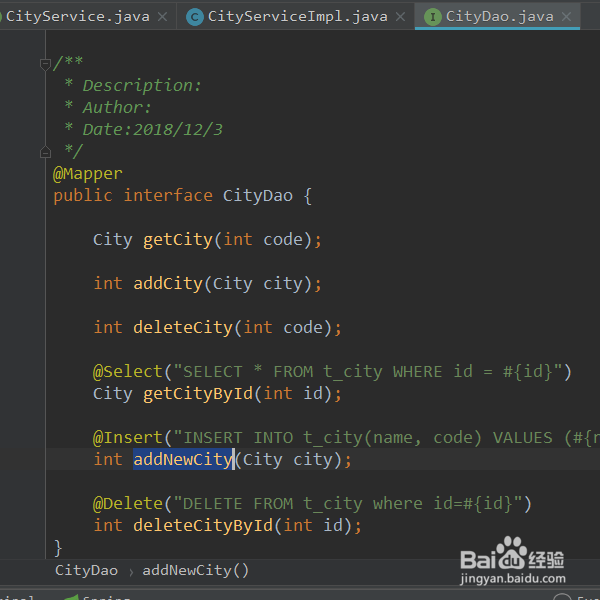Image resolution: width=600 pixels, height=600 pixels.
Task: Select the CityDao.java tab
Action: (499, 16)
